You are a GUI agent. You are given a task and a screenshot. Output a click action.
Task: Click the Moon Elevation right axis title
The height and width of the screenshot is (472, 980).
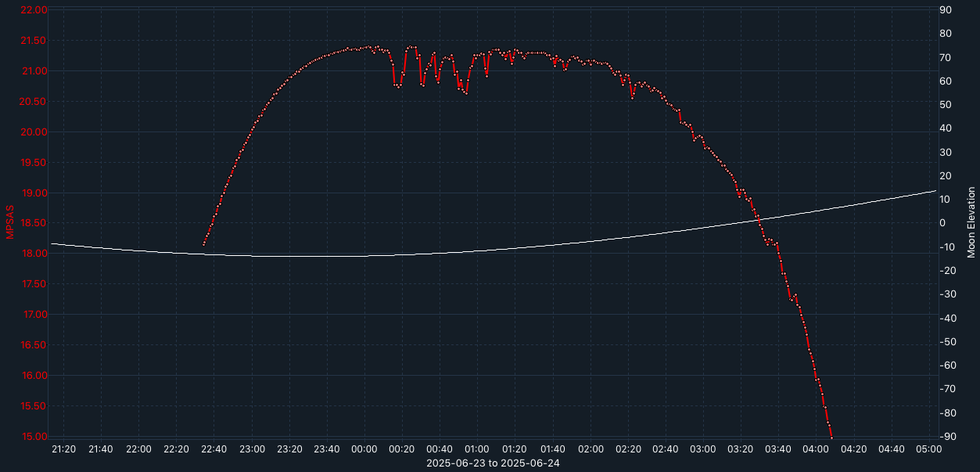[x=971, y=222]
